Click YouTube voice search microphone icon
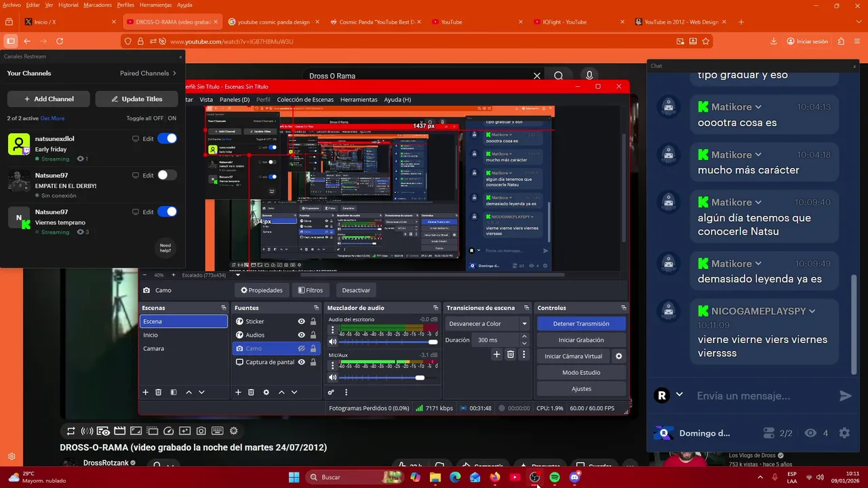 589,76
